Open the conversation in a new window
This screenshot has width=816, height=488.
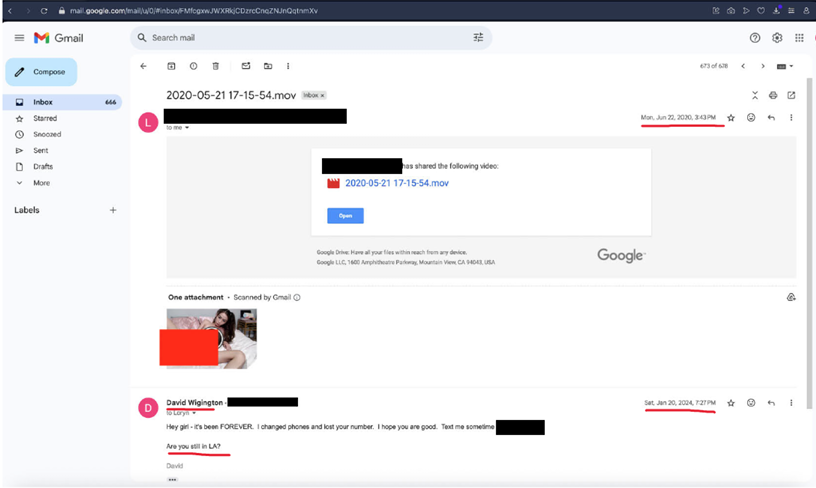tap(791, 95)
